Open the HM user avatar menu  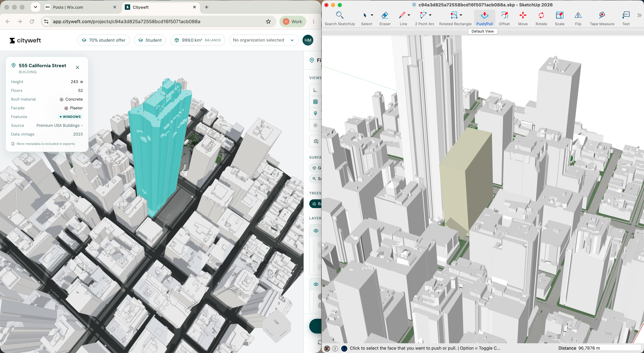[x=308, y=40]
